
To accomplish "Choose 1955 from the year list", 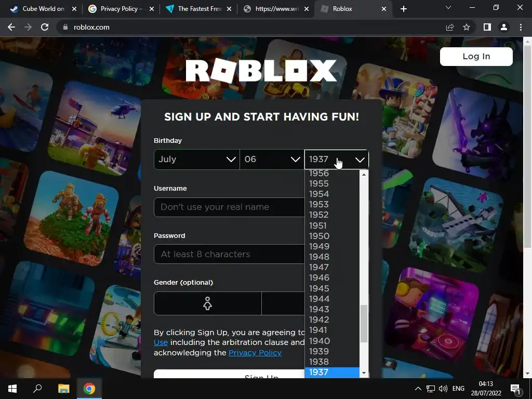I will pos(332,183).
